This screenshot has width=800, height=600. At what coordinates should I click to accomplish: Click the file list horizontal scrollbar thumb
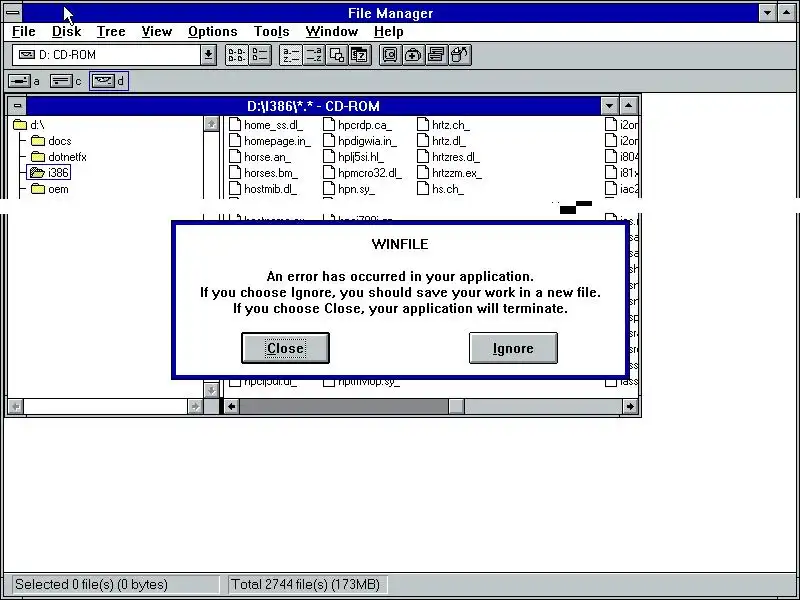457,407
